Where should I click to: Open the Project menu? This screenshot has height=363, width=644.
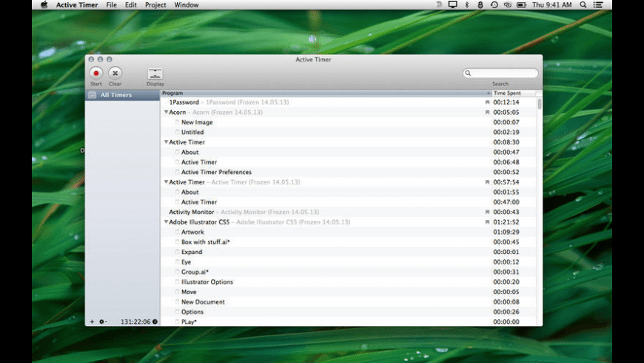tap(155, 4)
